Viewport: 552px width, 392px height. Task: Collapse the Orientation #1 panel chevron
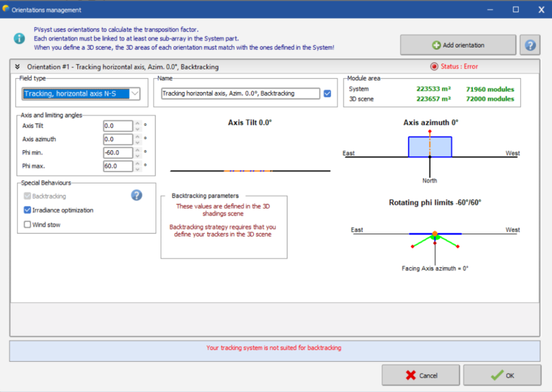click(x=18, y=67)
